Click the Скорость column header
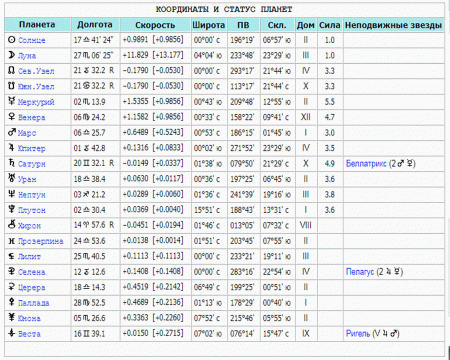Image resolution: width=450 pixels, height=360 pixels. pos(155,25)
